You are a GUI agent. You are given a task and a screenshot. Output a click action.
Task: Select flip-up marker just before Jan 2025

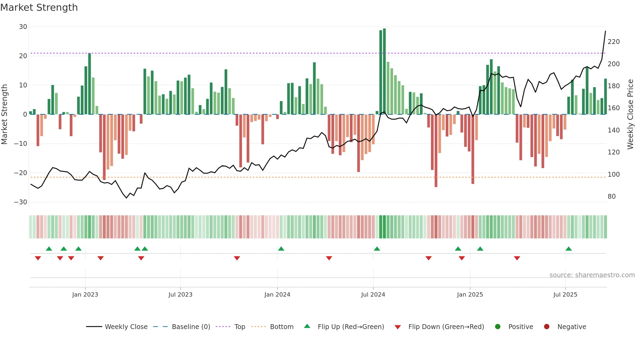(x=458, y=249)
